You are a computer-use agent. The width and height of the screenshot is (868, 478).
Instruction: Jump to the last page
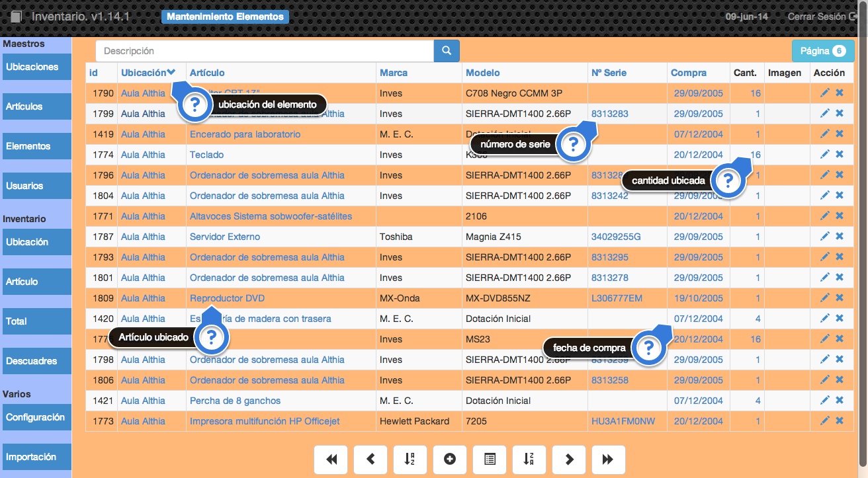(608, 459)
